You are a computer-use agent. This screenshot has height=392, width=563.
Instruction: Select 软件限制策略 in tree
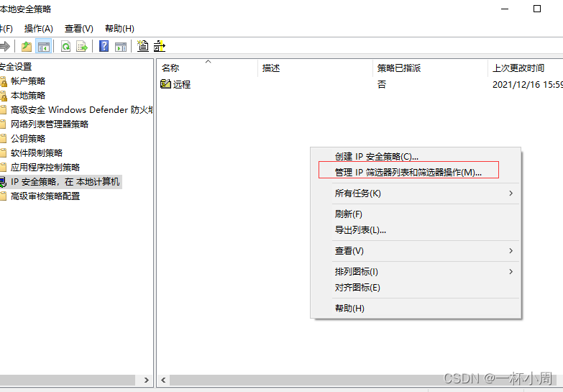click(x=37, y=153)
